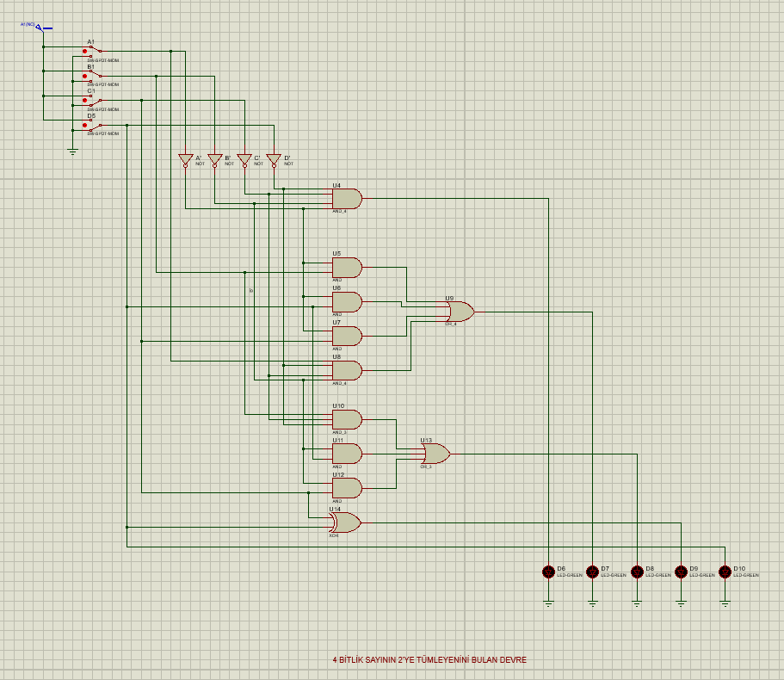Select the U13 OR gate
The width and height of the screenshot is (784, 680).
tap(436, 454)
